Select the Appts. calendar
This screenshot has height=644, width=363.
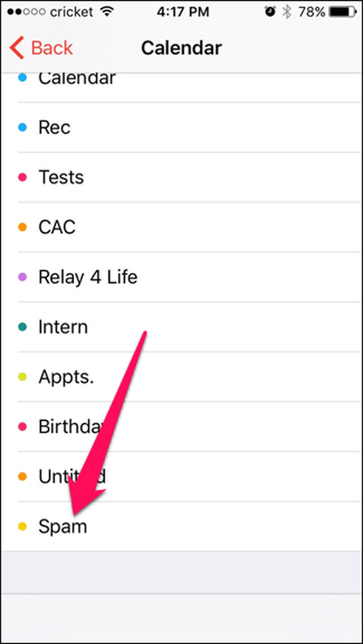[x=190, y=377]
